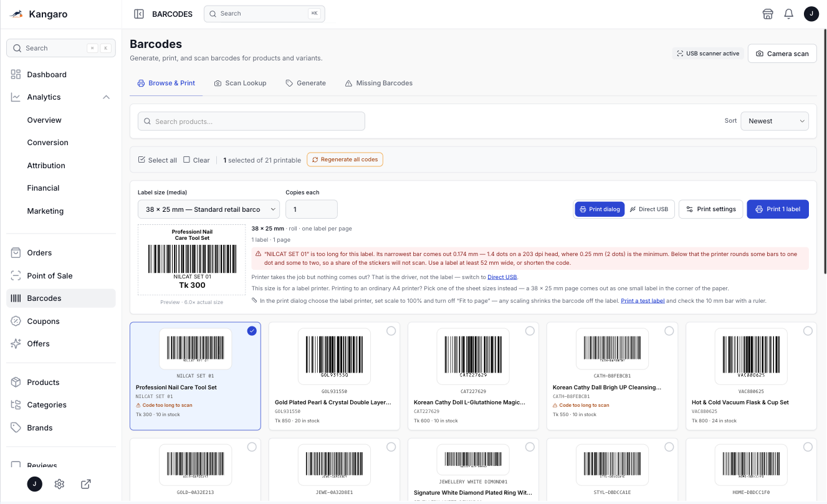The image size is (827, 504).
Task: Open the settings gear at sidebar bottom
Action: coord(60,484)
